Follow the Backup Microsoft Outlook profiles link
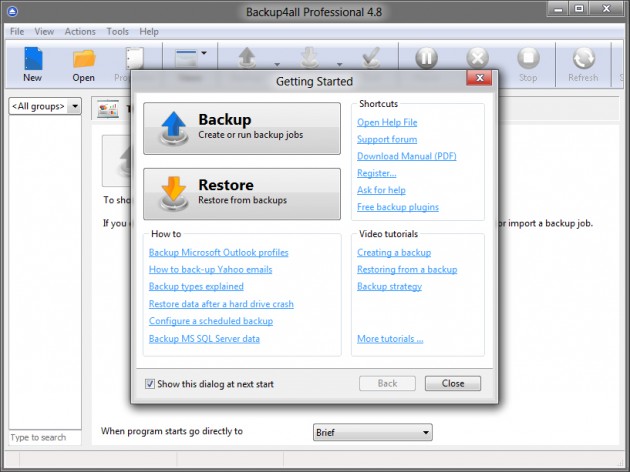 click(218, 252)
